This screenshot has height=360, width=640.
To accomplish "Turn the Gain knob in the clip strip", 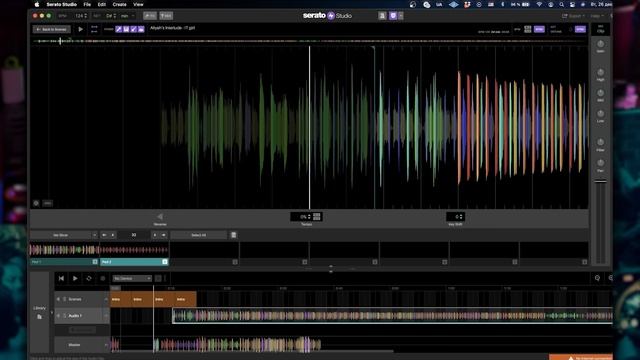I will coord(600,44).
